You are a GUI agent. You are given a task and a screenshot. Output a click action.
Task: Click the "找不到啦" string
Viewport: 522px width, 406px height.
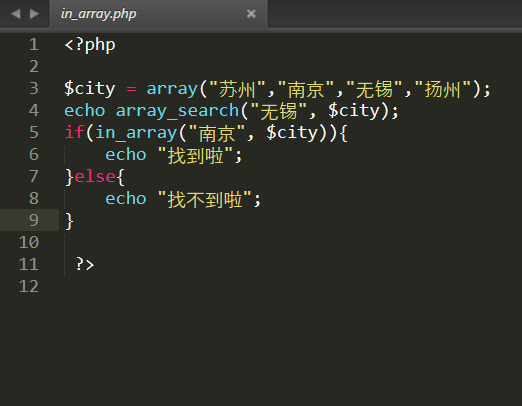pos(205,199)
